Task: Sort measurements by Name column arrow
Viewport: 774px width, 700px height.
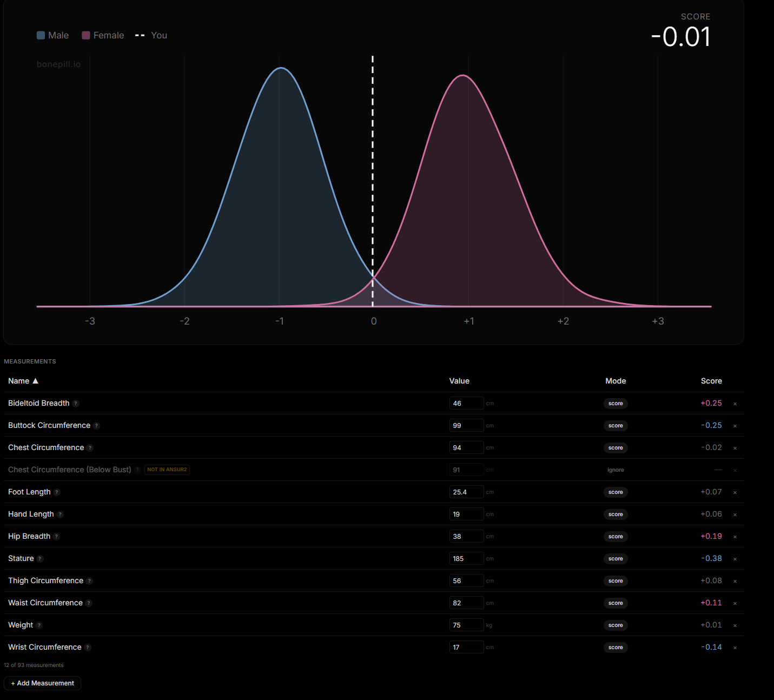Action: 36,381
